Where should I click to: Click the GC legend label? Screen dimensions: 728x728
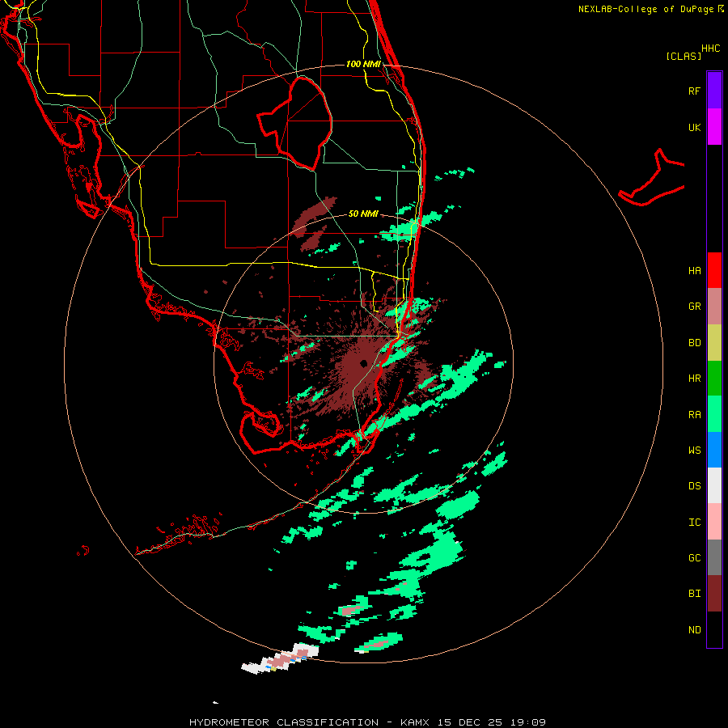(694, 558)
